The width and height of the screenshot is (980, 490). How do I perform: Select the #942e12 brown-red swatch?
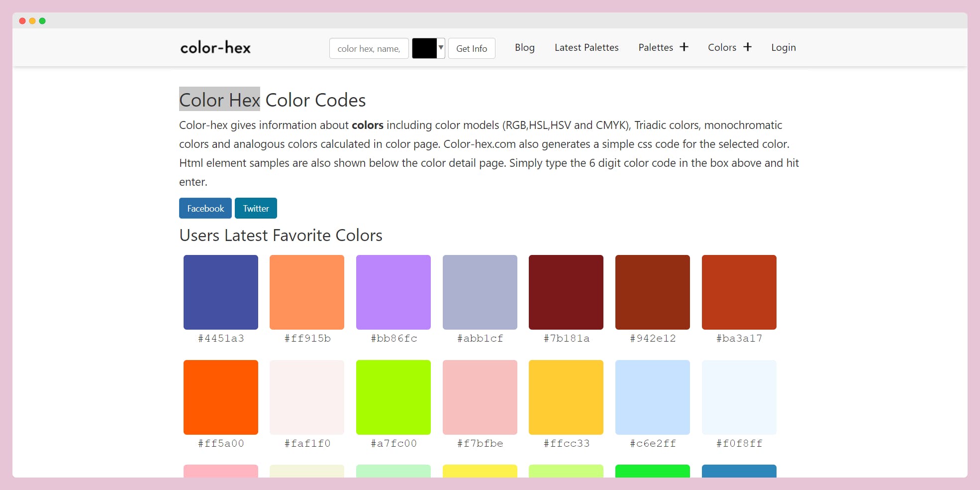tap(653, 292)
